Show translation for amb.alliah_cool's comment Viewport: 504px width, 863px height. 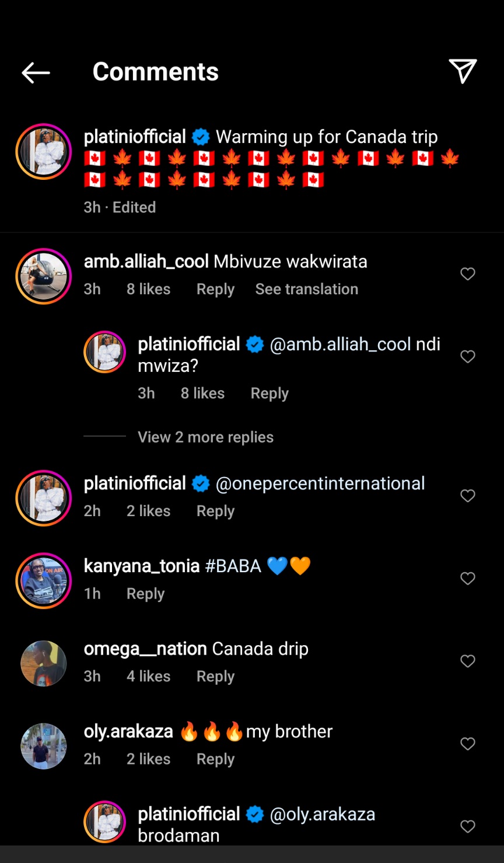(x=306, y=289)
